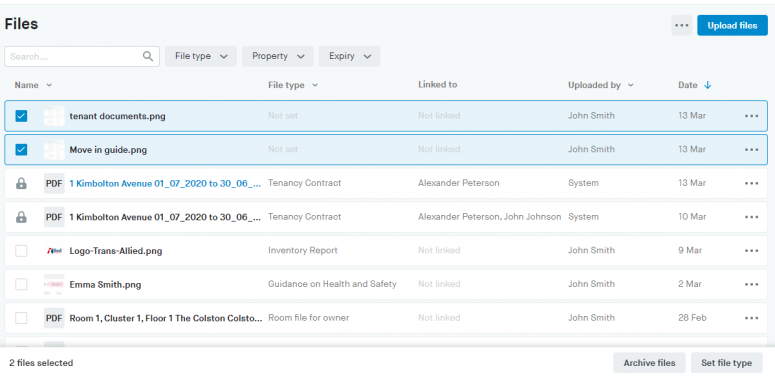The width and height of the screenshot is (775, 377).
Task: Open the Emma Smith.png thumbnail
Action: [54, 284]
